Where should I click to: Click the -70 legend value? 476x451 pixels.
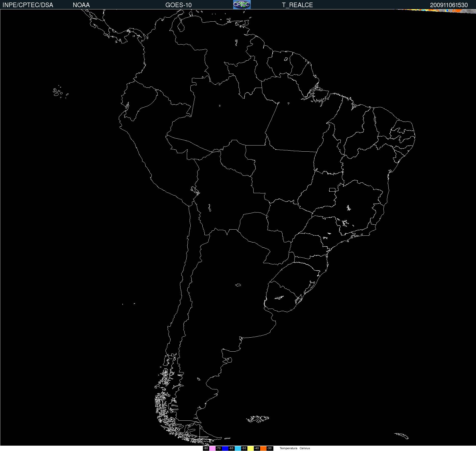pyautogui.click(x=219, y=448)
